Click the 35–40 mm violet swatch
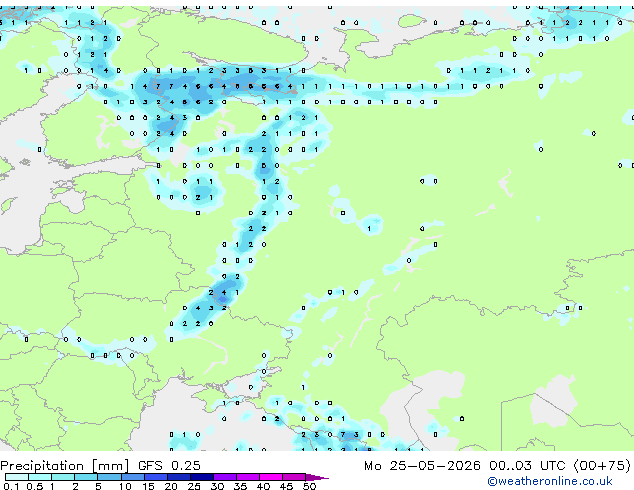This screenshot has width=634, height=490. click(247, 477)
